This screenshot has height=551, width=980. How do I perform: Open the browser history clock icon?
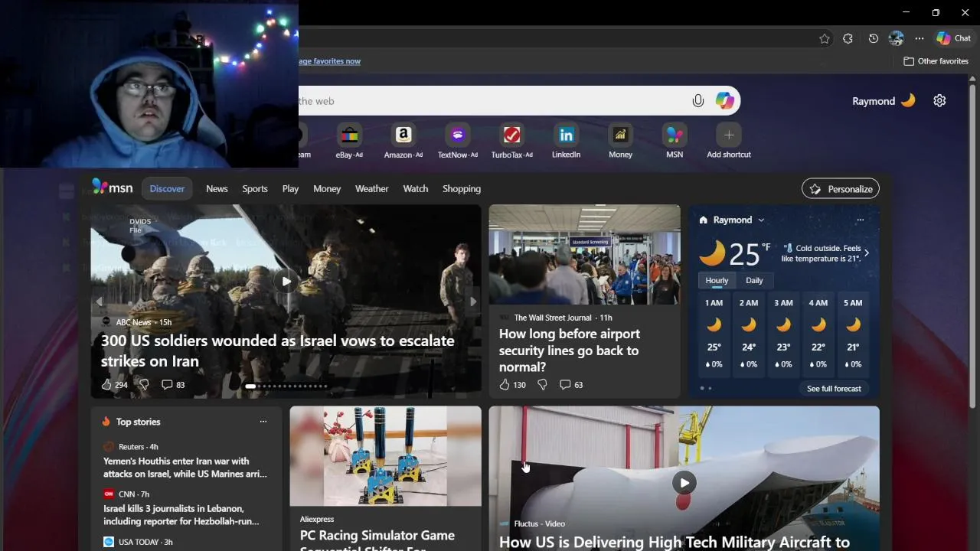[873, 38]
